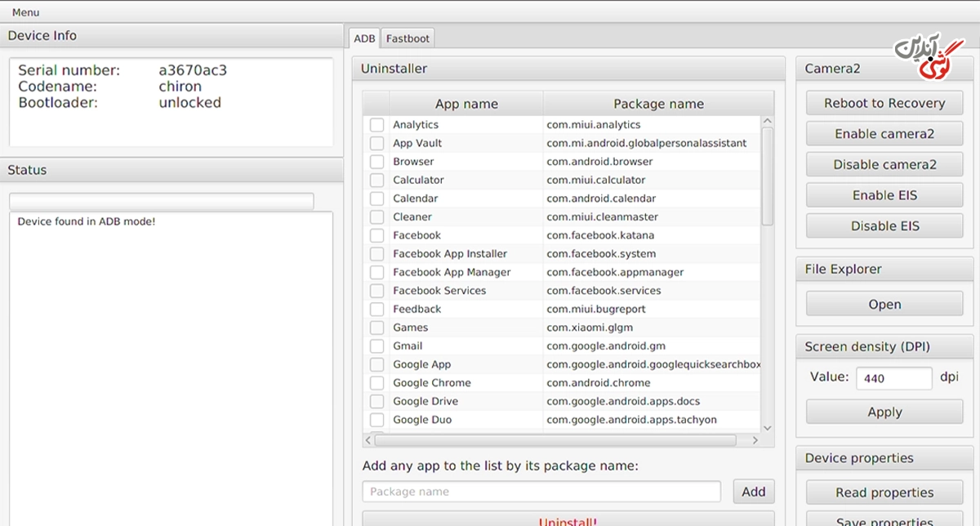The width and height of the screenshot is (980, 526).
Task: Click Enable camera2 button
Action: 884,134
